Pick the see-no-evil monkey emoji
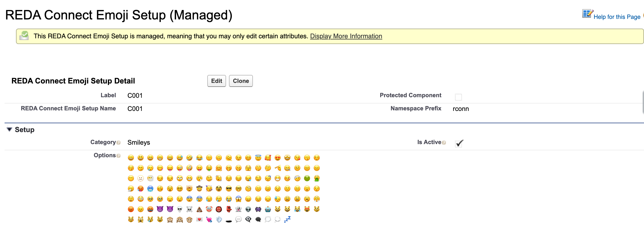The height and width of the screenshot is (225, 644). pos(170,219)
